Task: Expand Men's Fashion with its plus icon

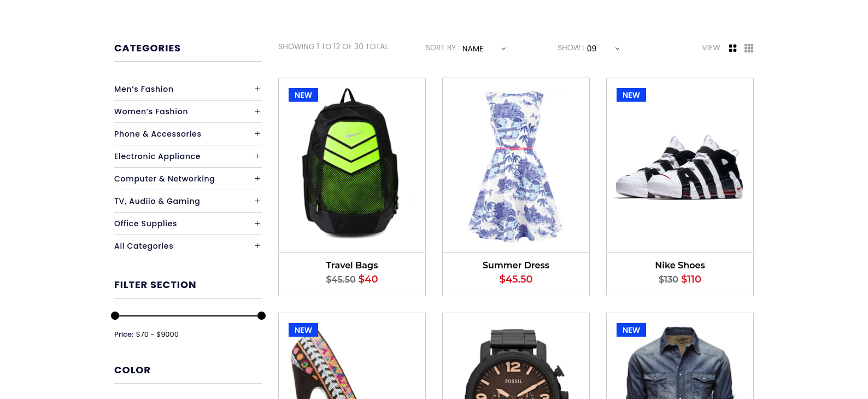Action: [257, 89]
